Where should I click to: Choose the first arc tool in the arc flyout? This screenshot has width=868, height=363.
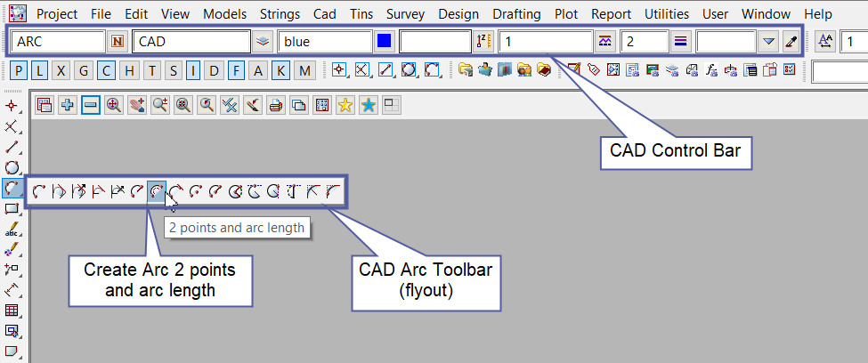pyautogui.click(x=39, y=191)
